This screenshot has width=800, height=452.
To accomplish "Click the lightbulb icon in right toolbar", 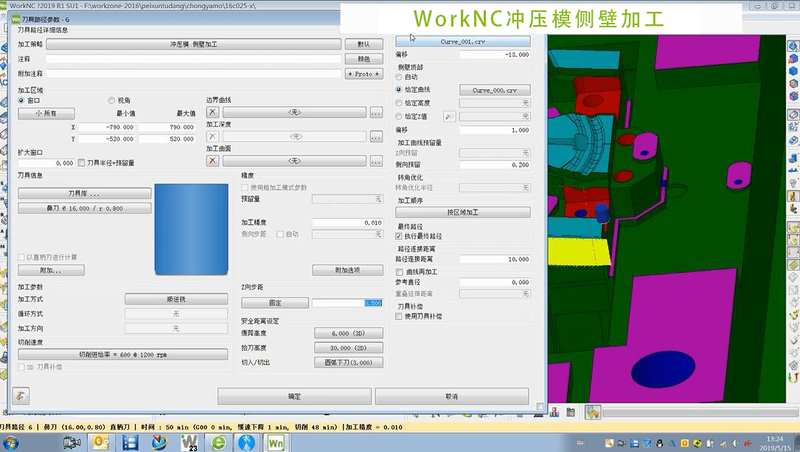I will 793,183.
